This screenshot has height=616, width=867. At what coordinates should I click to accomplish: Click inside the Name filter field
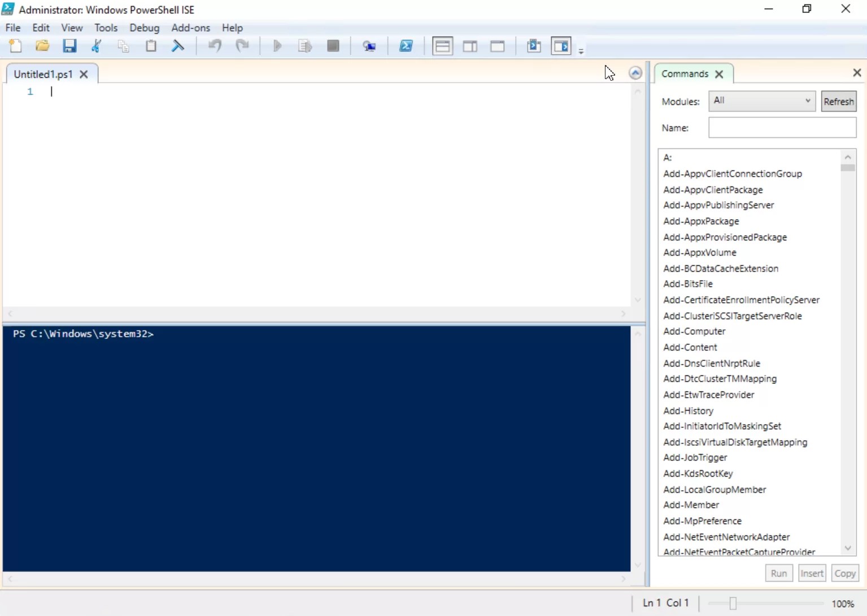782,128
